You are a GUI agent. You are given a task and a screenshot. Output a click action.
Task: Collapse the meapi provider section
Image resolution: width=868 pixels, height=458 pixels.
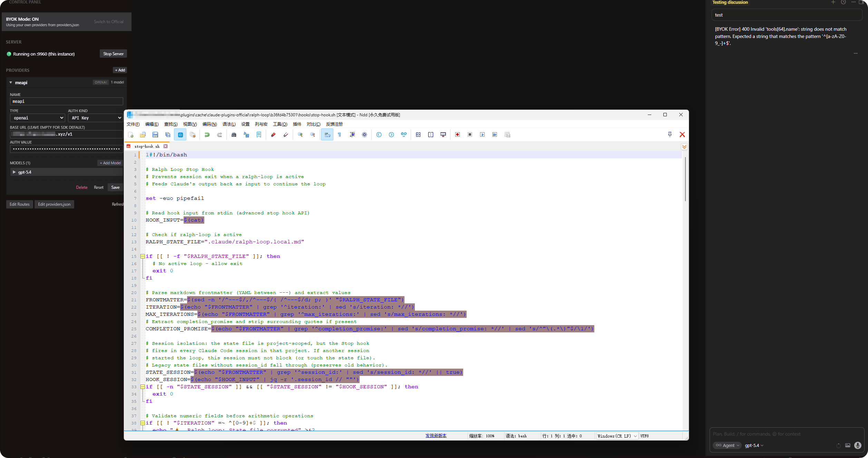point(11,82)
